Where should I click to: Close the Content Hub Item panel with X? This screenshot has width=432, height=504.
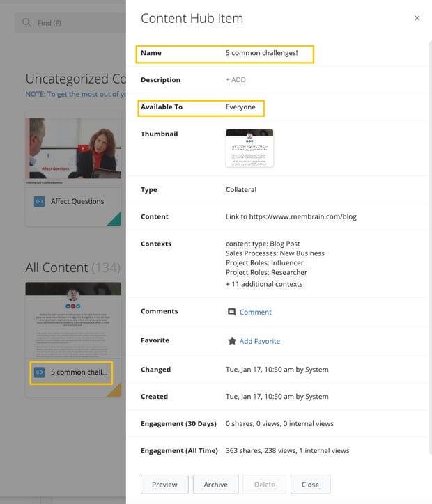(x=417, y=19)
